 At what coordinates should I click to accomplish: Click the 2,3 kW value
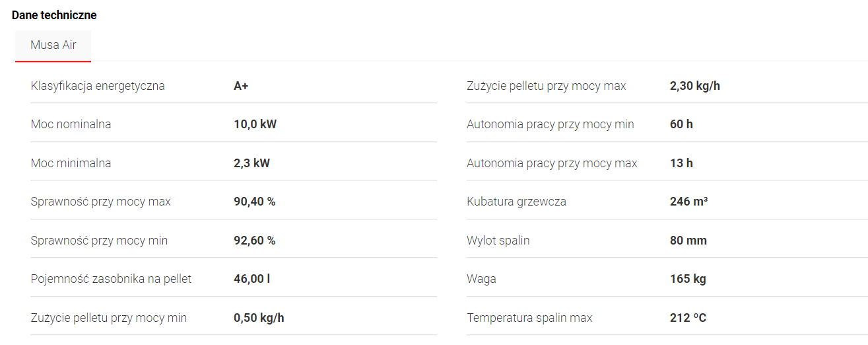(251, 163)
